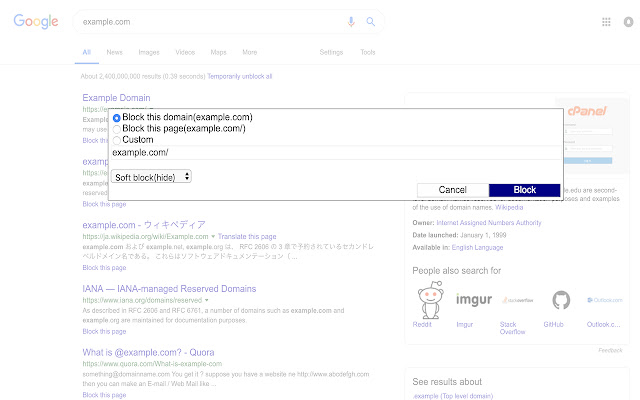Click the Imgur text label
Screen dimensions: 640x400
(464, 324)
